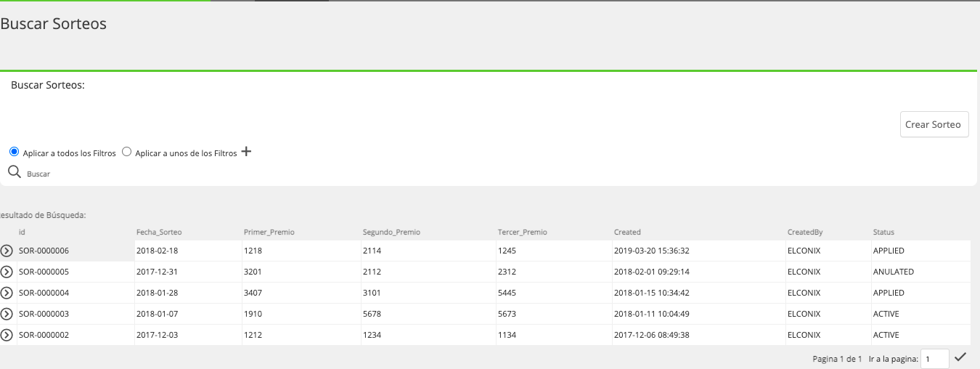This screenshot has width=980, height=369.
Task: Select the SOR-0000004 id cell
Action: coord(44,293)
